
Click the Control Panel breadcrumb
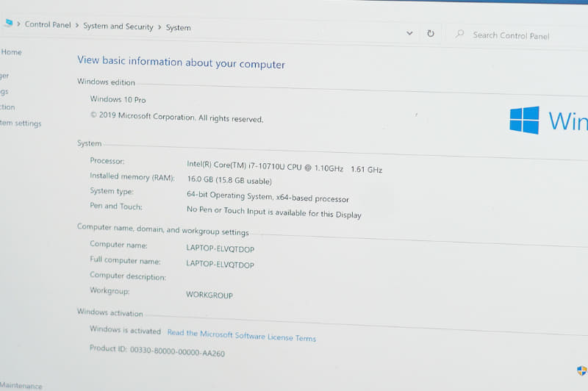tap(48, 25)
